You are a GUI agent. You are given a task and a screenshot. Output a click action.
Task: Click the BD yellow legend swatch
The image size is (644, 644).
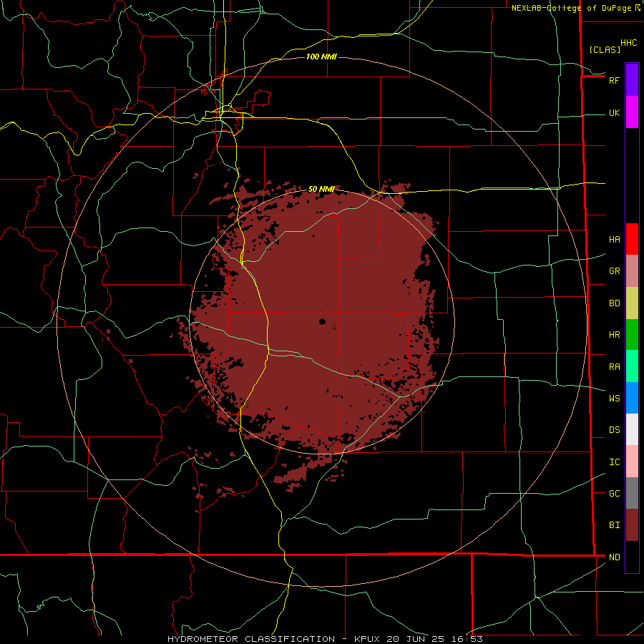632,303
